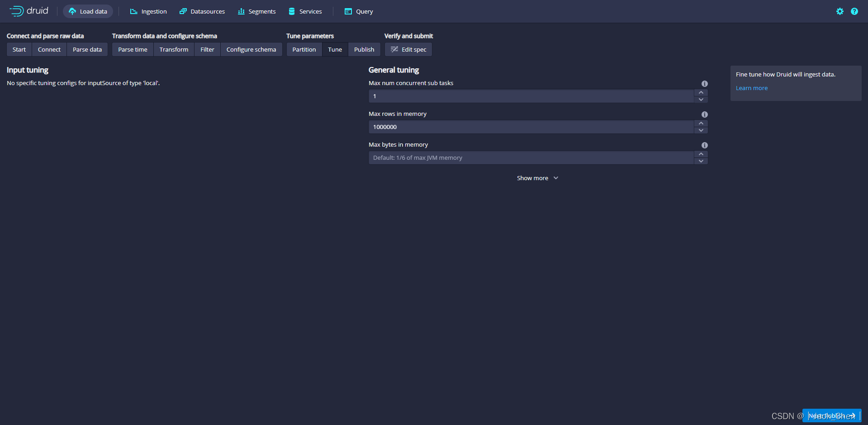Click the 'Verify and submit' group label
The height and width of the screenshot is (425, 868).
(x=408, y=36)
